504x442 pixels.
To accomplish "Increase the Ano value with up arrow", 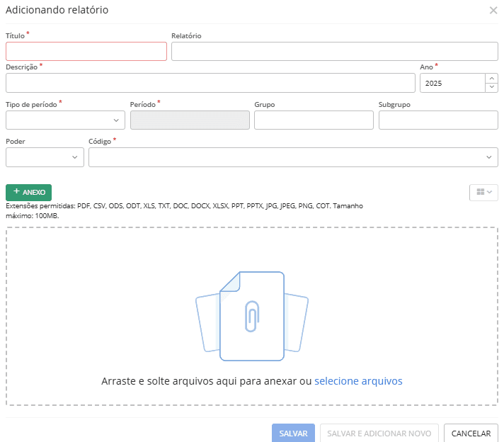I will tap(491, 79).
